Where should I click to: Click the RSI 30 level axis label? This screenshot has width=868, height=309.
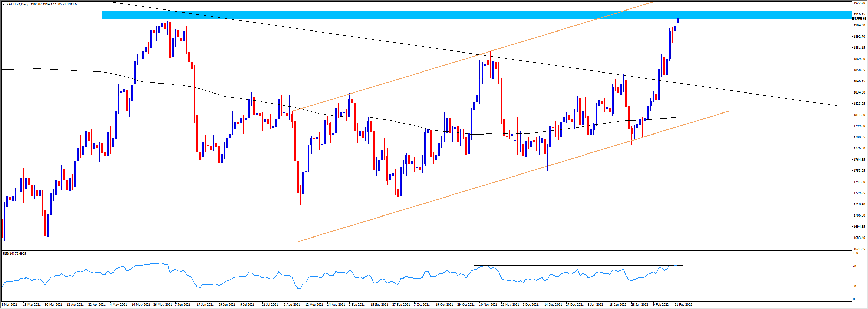(x=855, y=286)
